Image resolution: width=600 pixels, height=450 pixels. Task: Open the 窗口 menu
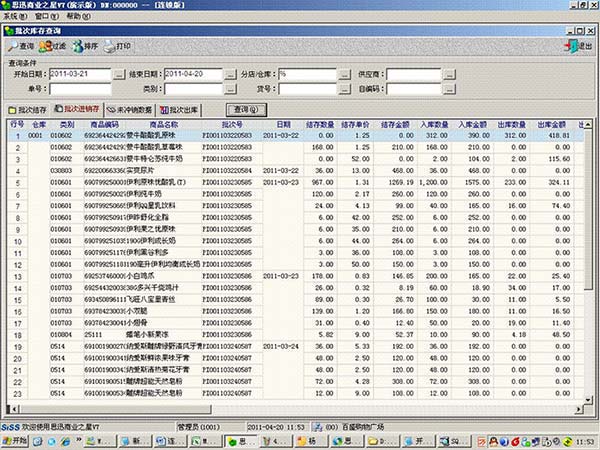tap(47, 16)
